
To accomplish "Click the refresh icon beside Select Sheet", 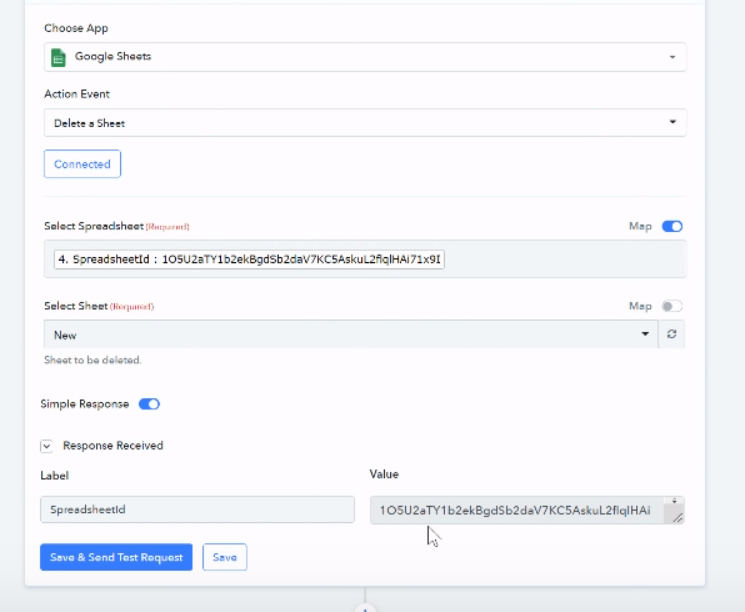I will pos(671,334).
